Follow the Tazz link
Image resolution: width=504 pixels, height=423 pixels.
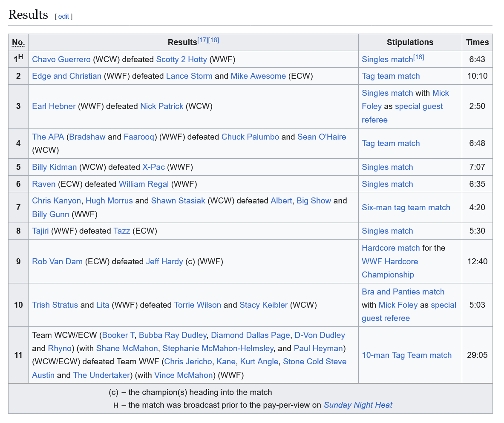point(121,231)
